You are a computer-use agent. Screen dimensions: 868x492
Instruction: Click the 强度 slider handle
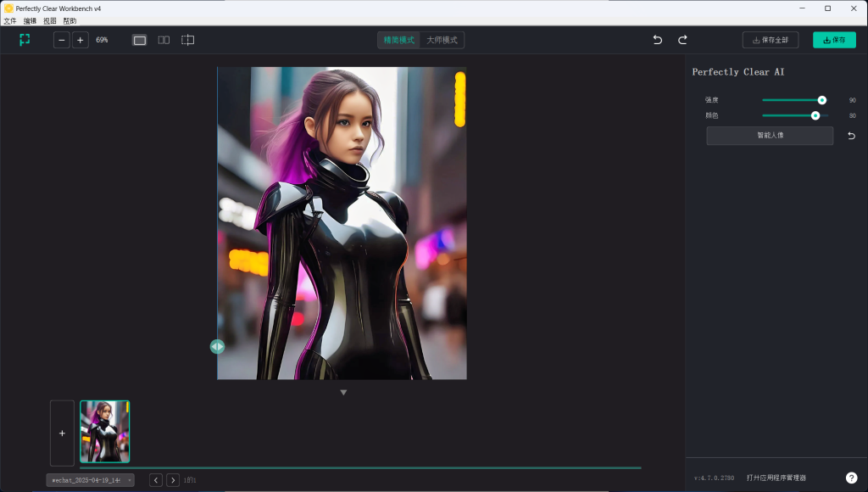[821, 100]
